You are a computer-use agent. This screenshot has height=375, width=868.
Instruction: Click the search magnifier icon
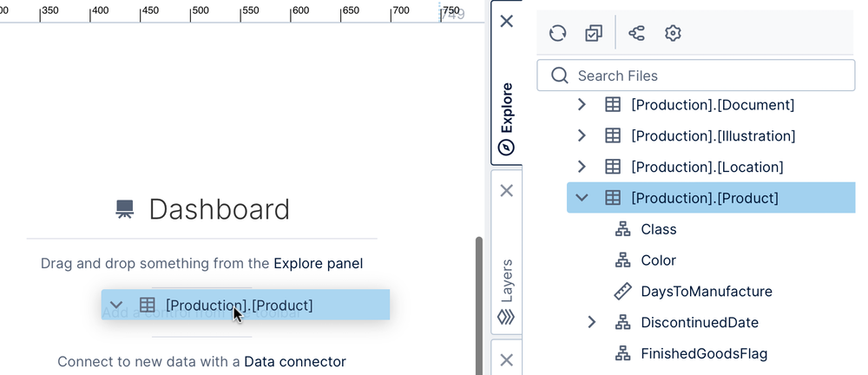560,76
